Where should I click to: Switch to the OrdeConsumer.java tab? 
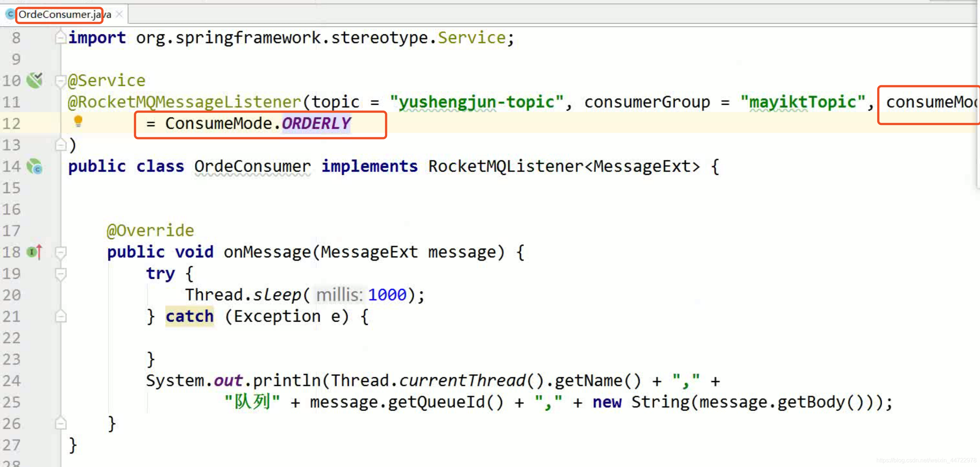pyautogui.click(x=64, y=14)
